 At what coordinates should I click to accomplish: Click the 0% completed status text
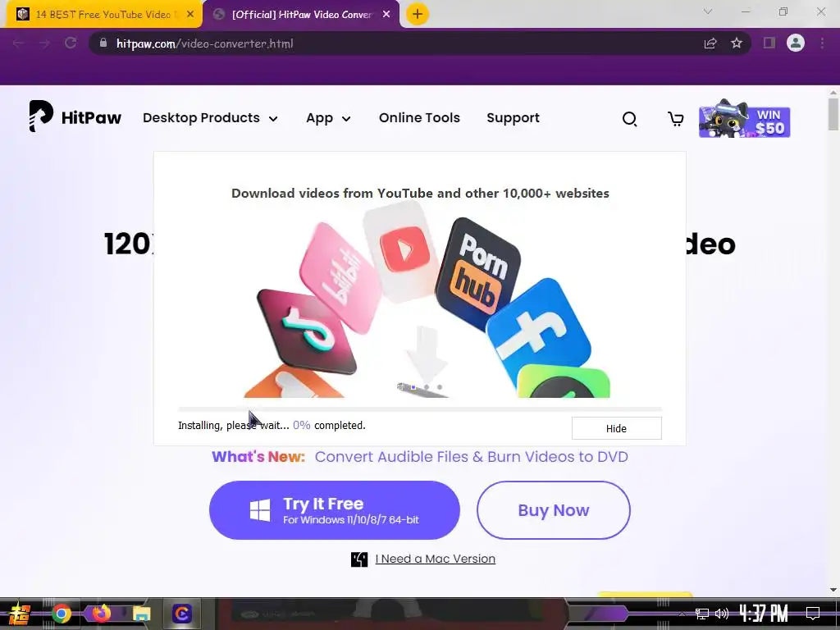[x=329, y=426]
